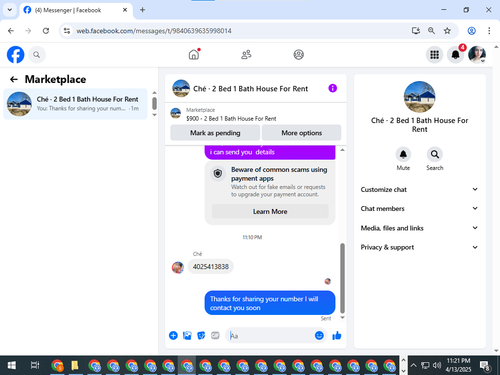Viewport: 500px width, 375px height.
Task: Click conversation list scrollbar thumb
Action: (x=154, y=103)
